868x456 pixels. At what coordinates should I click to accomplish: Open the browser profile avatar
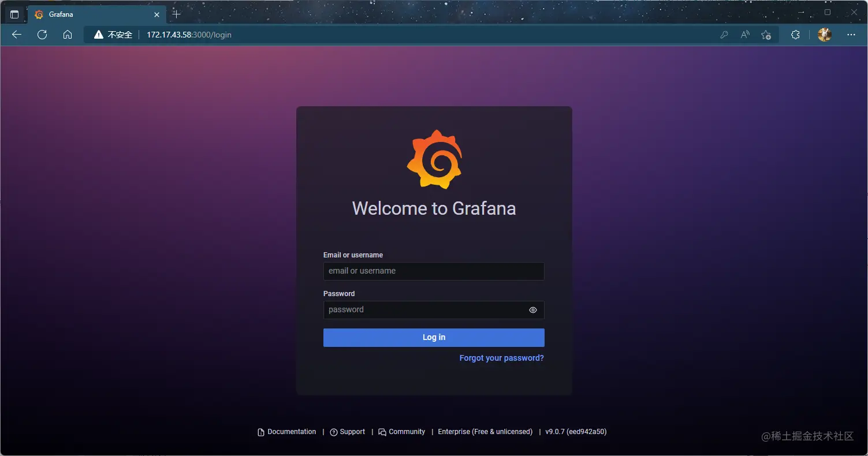825,35
